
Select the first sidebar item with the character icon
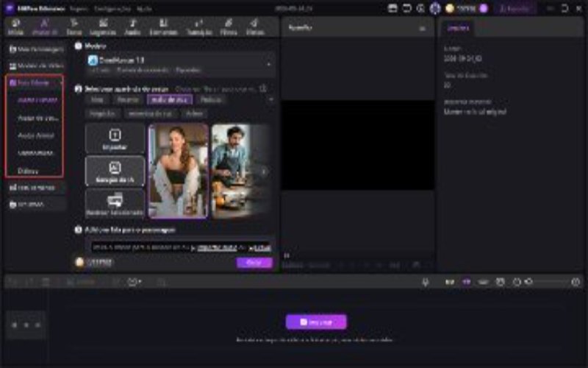(x=36, y=49)
